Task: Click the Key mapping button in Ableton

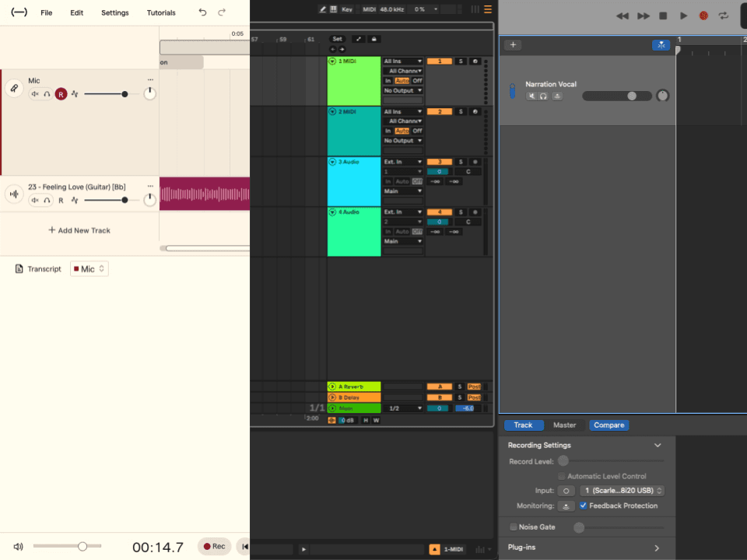Action: click(347, 9)
